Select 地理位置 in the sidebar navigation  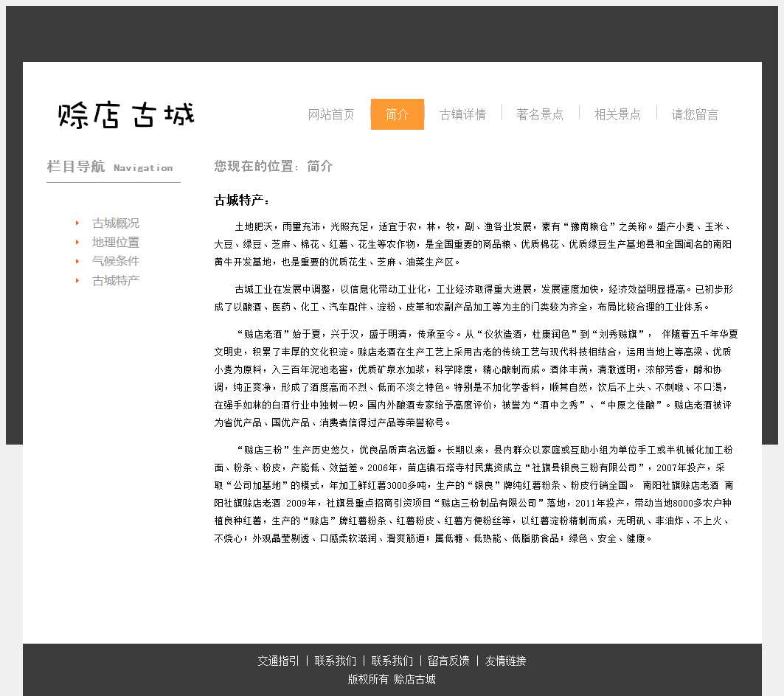tap(116, 243)
